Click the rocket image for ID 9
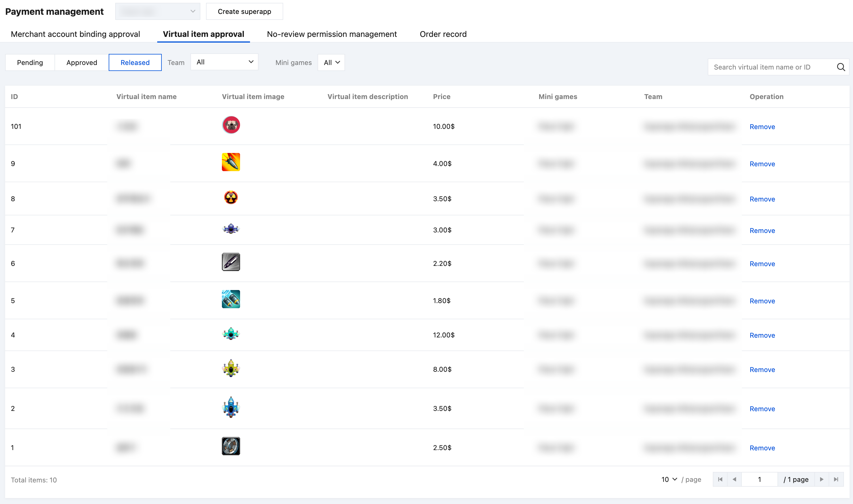This screenshot has width=853, height=504. pos(231,162)
